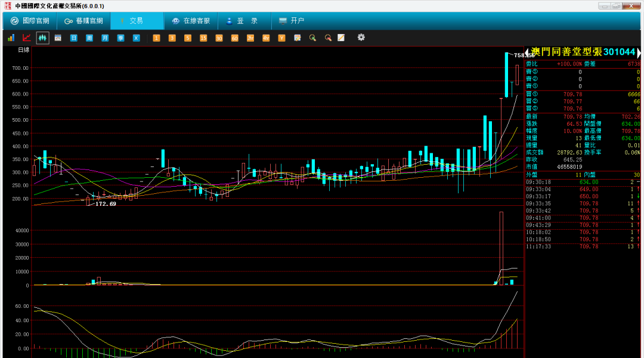This screenshot has height=358, width=644.
Task: Click stock name 澳門同善堂型張
Action: click(566, 52)
